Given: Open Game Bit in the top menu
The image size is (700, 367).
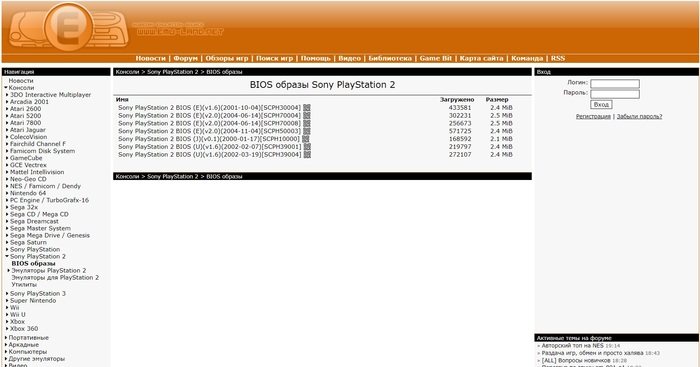Looking at the screenshot, I should (x=436, y=58).
